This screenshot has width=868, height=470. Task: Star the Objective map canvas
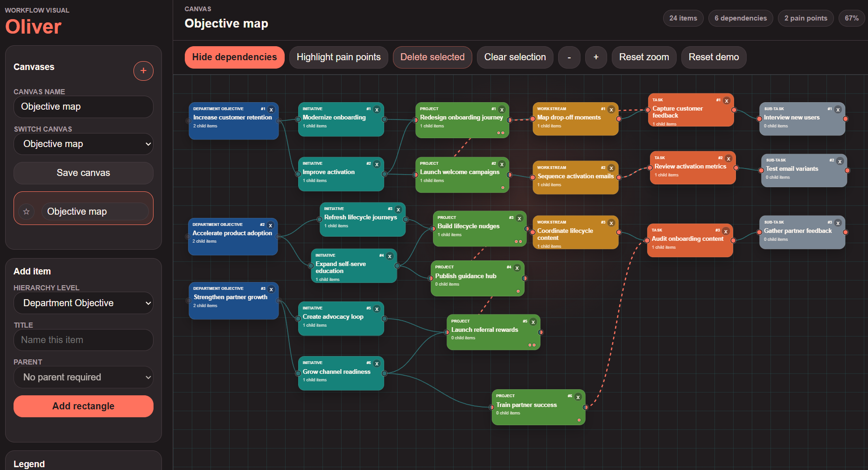[27, 211]
